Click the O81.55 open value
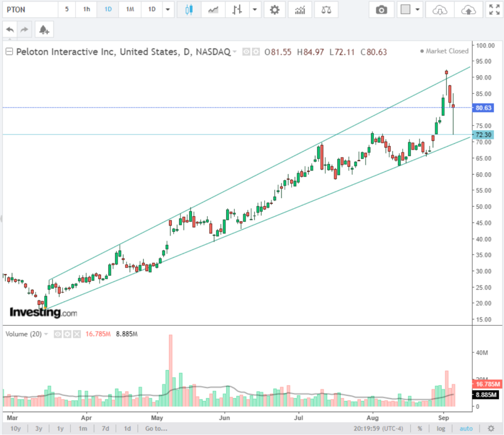The image size is (504, 435). click(x=278, y=52)
